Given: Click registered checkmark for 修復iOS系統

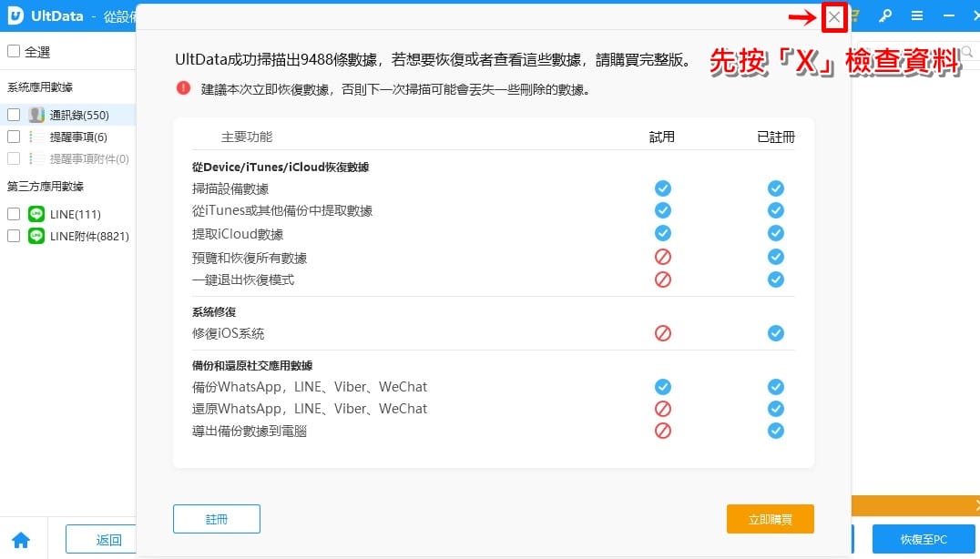Looking at the screenshot, I should (776, 333).
